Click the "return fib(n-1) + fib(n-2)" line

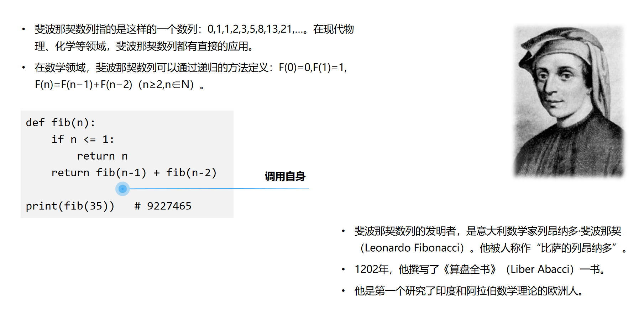(x=134, y=173)
